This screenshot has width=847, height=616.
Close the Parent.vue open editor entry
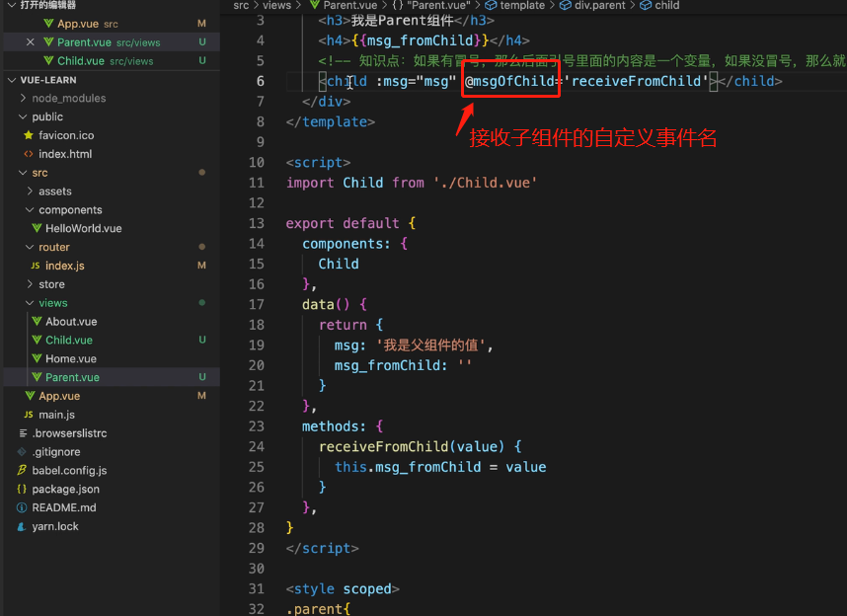pyautogui.click(x=31, y=42)
